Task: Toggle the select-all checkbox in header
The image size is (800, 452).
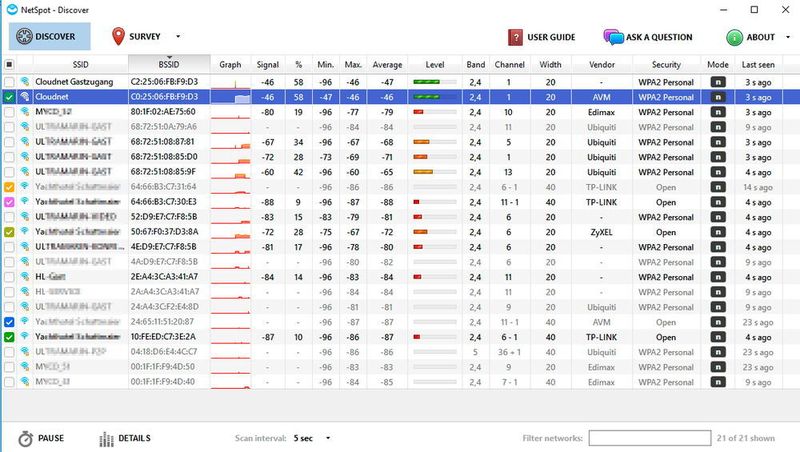Action: [x=9, y=64]
